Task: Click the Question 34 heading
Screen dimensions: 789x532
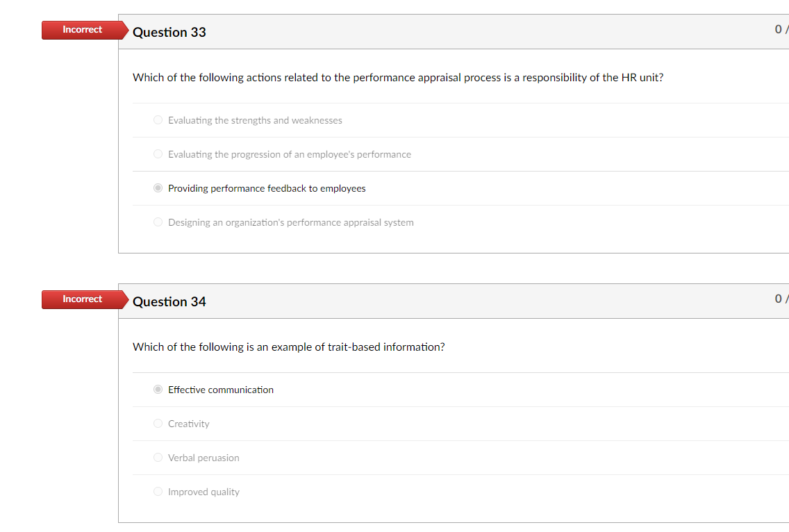Action: coord(169,301)
